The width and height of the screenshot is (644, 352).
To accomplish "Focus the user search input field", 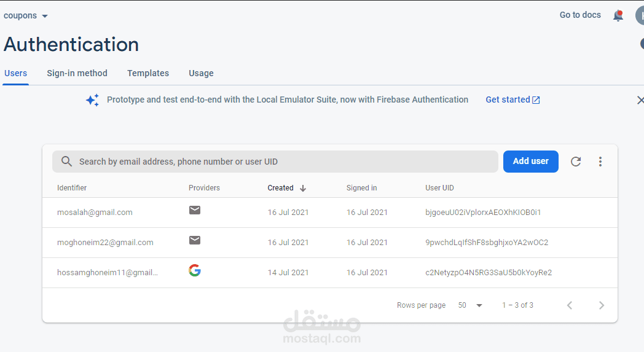I will [x=283, y=162].
